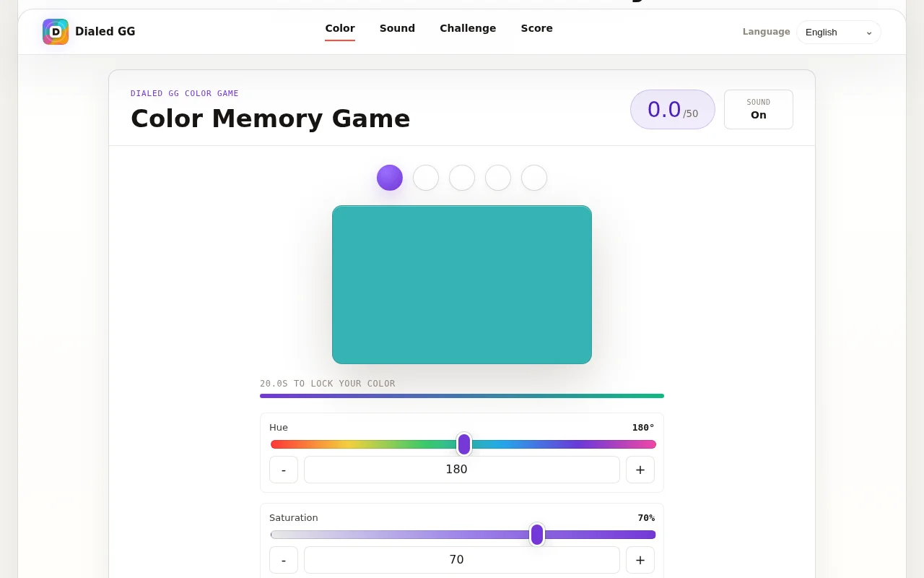Image resolution: width=924 pixels, height=578 pixels.
Task: Increase hue with the plus button
Action: coord(640,470)
